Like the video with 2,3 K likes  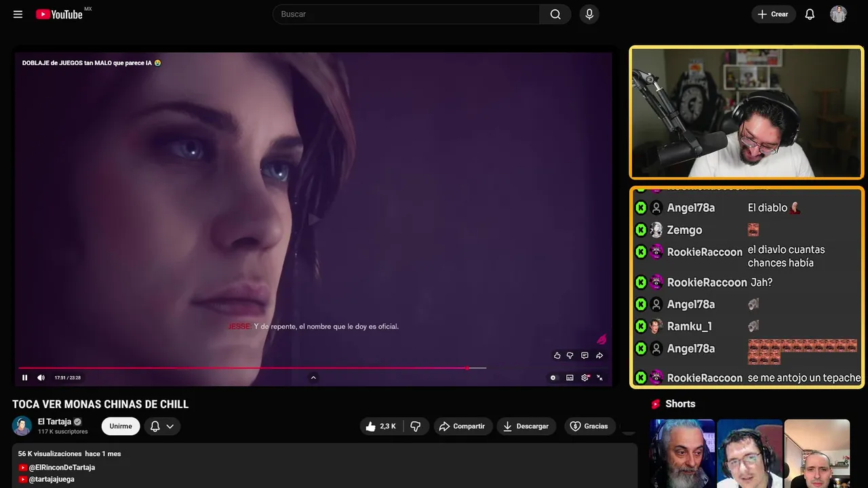coord(381,426)
